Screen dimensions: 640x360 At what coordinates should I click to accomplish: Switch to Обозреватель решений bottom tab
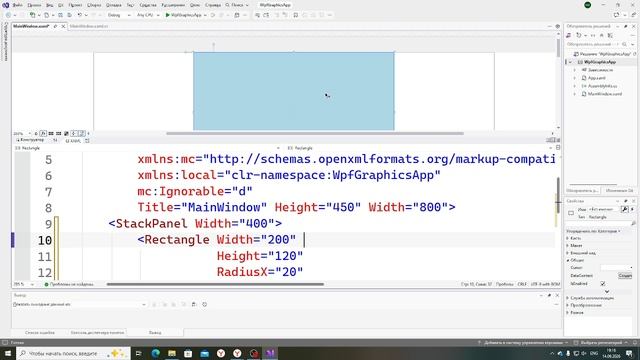583,191
